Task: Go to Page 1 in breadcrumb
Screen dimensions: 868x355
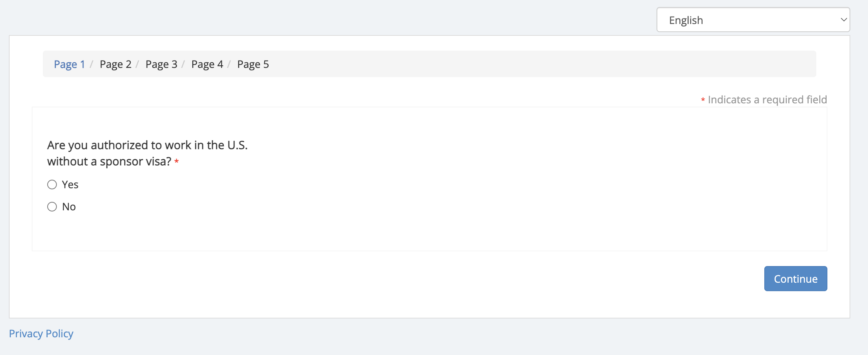Action: tap(69, 64)
